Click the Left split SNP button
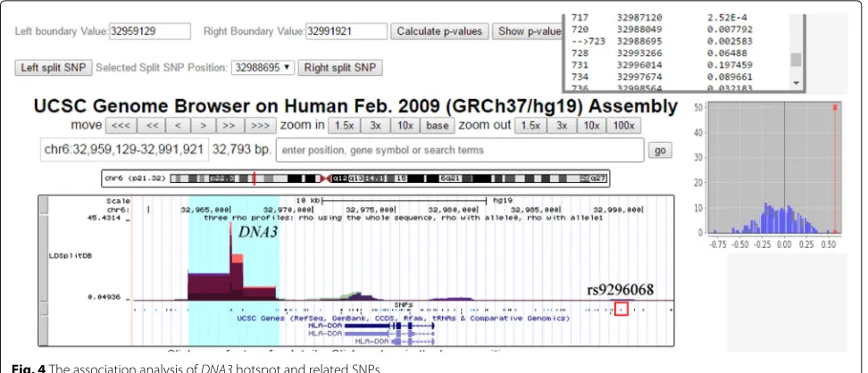This screenshot has height=373, width=868. click(x=54, y=68)
